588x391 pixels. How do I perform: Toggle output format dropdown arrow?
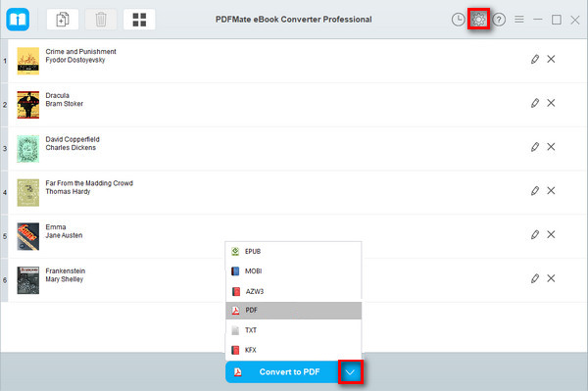[351, 371]
